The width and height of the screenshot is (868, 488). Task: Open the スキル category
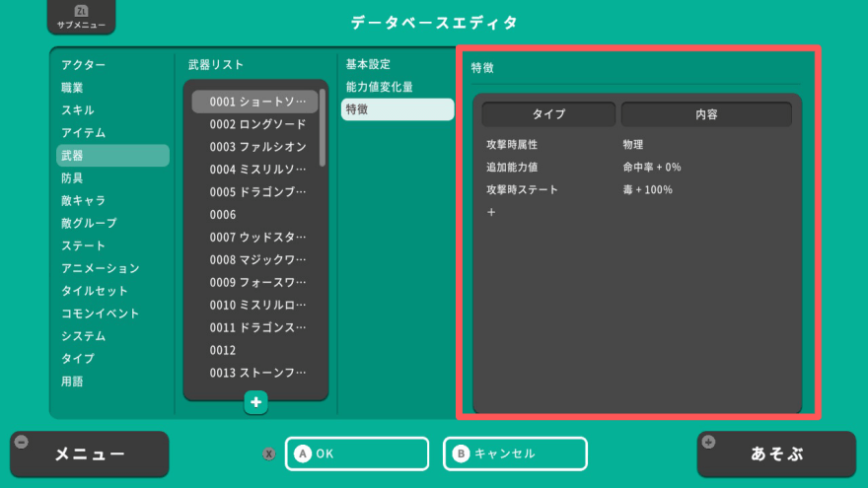(78, 110)
